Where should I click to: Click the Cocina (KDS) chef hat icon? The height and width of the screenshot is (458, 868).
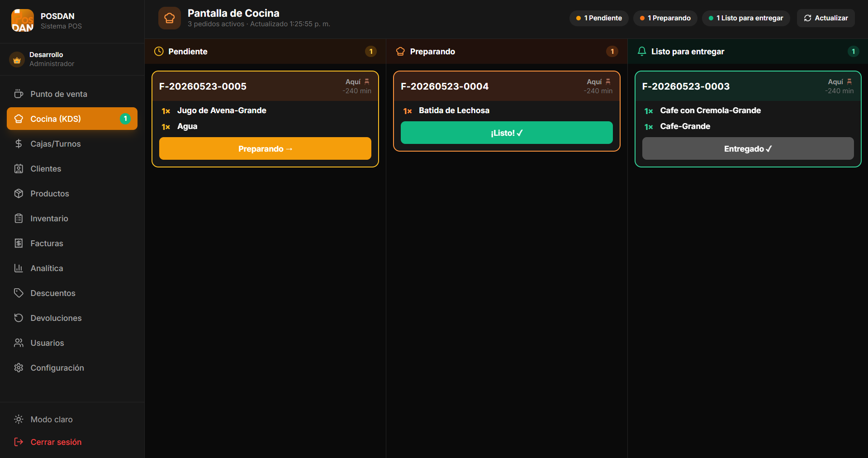coord(19,119)
